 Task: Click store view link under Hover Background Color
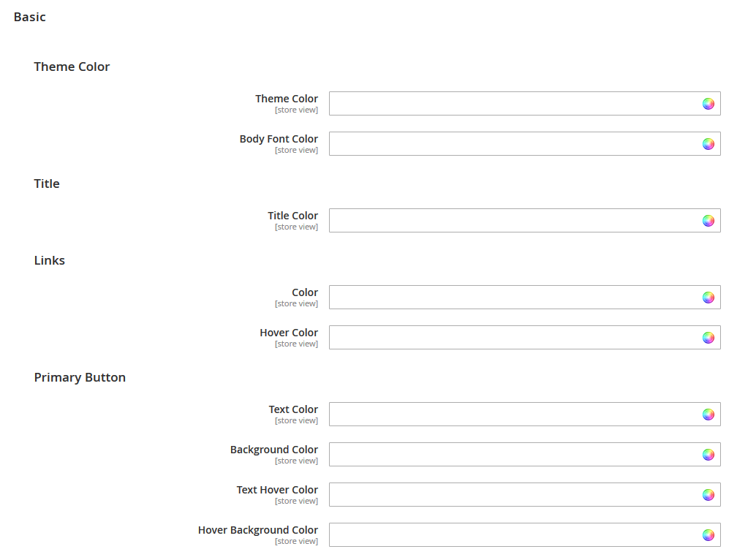(296, 541)
